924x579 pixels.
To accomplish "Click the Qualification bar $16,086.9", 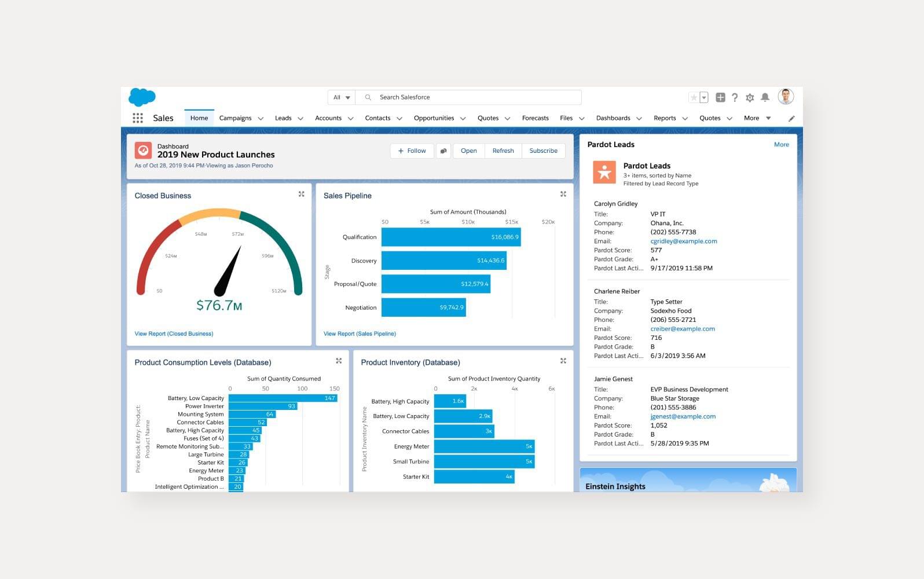I will (451, 237).
